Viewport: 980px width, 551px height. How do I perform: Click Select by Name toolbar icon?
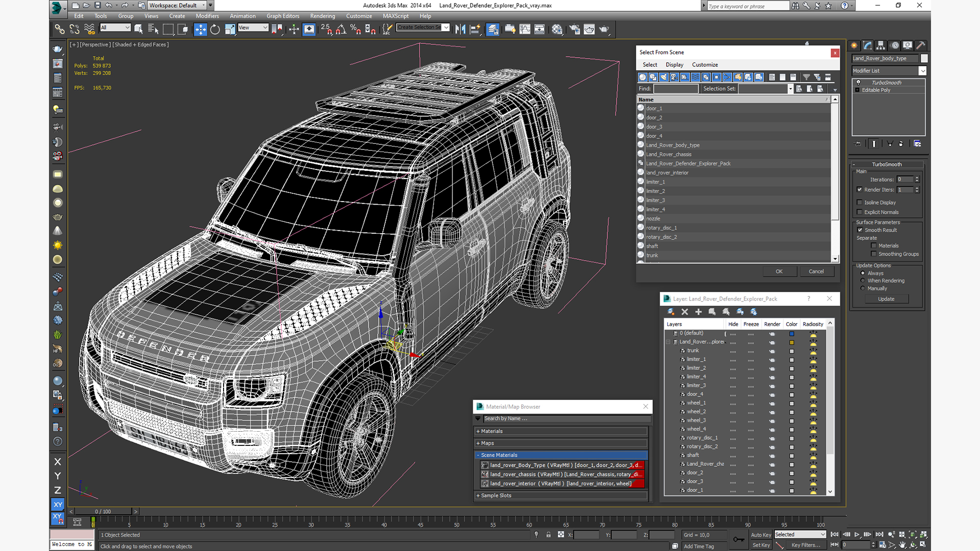click(x=153, y=30)
